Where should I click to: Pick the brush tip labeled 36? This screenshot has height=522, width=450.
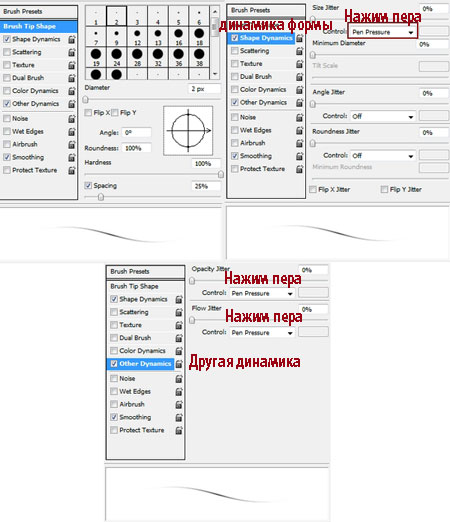pos(178,57)
